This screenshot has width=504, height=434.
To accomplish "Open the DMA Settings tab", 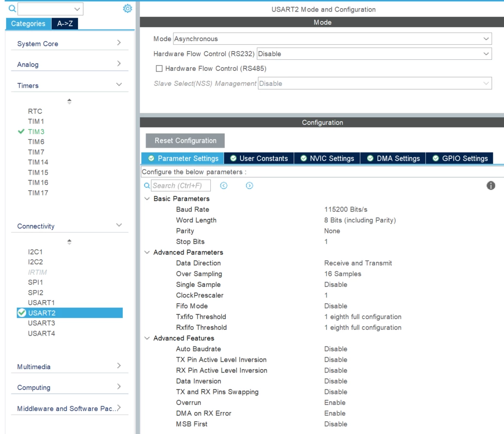I will pos(393,158).
